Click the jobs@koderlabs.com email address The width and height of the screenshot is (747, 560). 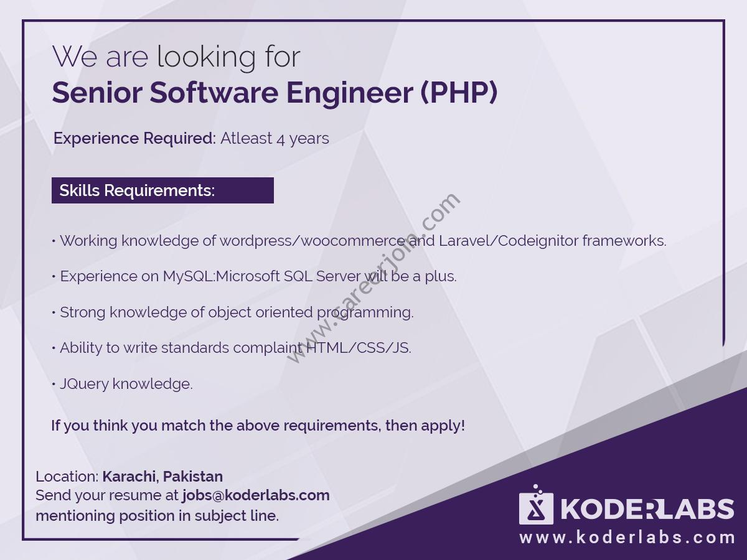[256, 496]
